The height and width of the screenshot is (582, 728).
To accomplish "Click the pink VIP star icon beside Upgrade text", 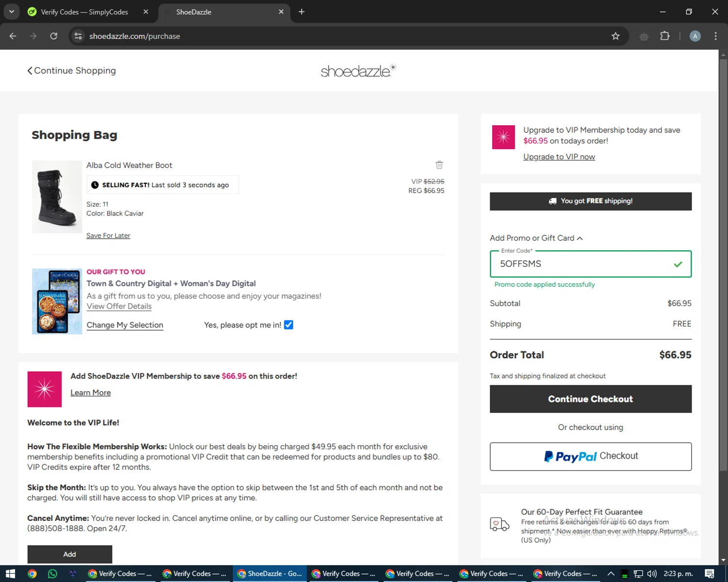I will click(x=503, y=137).
